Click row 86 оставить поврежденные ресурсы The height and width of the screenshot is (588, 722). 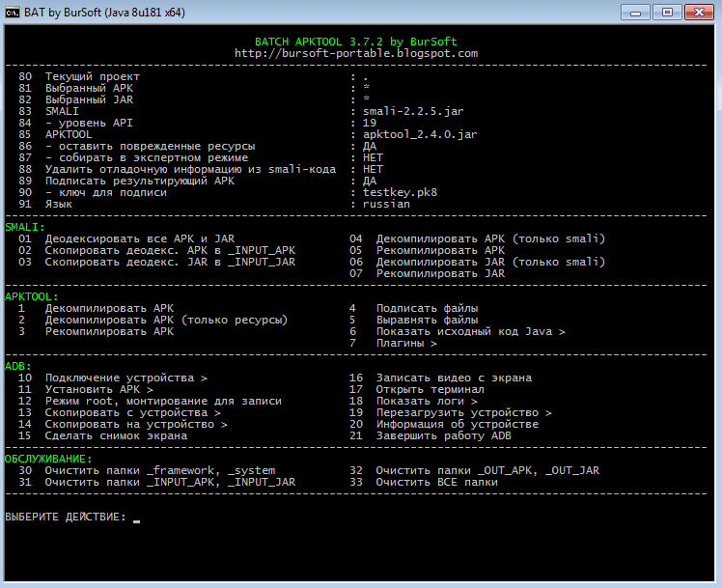(x=198, y=147)
